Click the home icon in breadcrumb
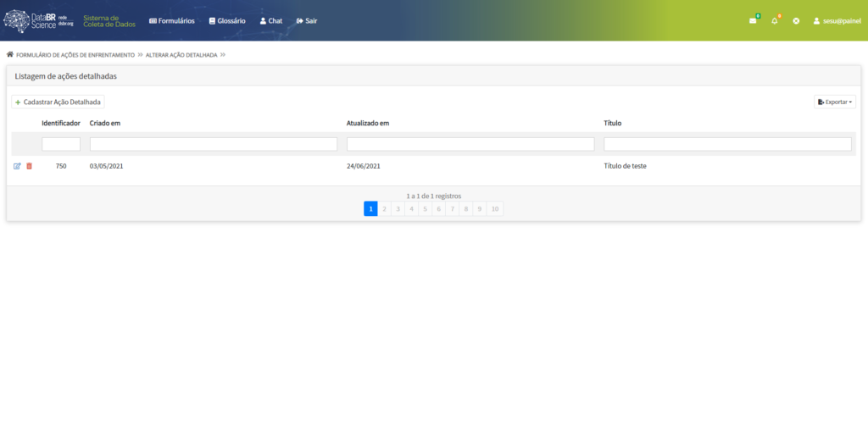 [10, 54]
